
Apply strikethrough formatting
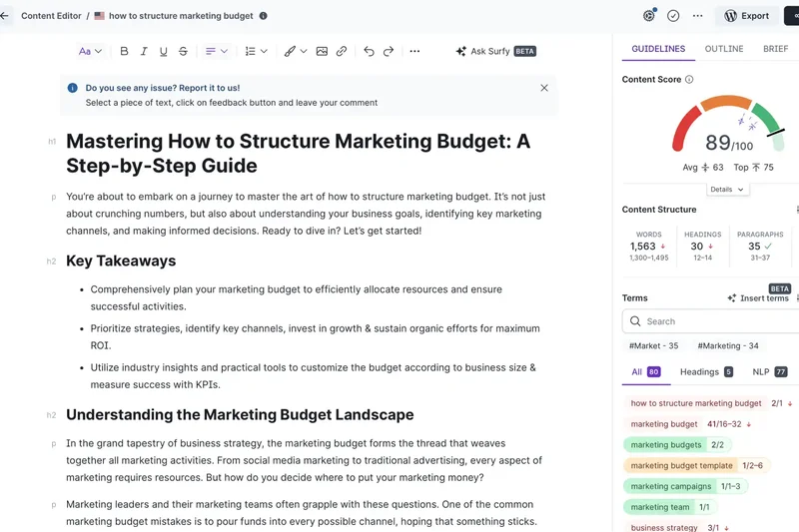point(183,51)
